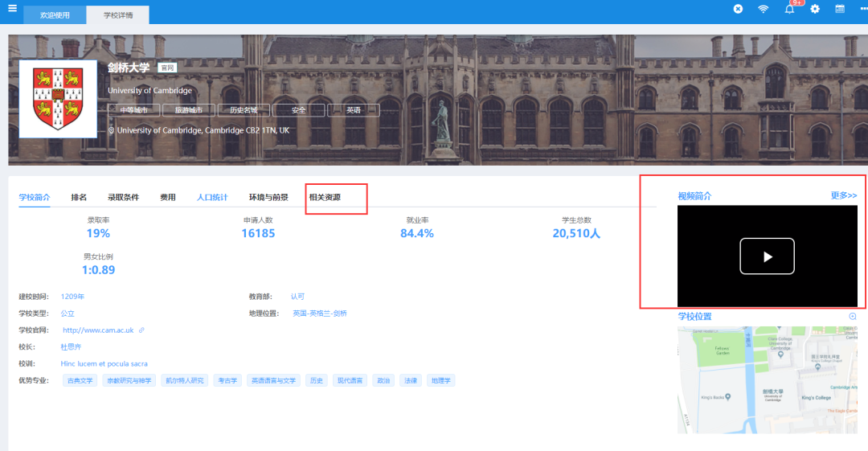Switch to the 欢迎使用 tab

(x=55, y=15)
